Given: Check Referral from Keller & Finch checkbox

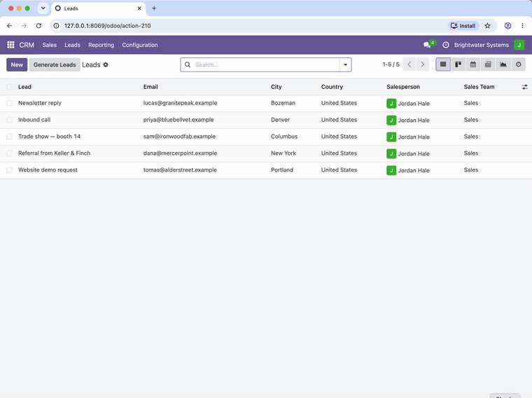Looking at the screenshot, I should 10,153.
